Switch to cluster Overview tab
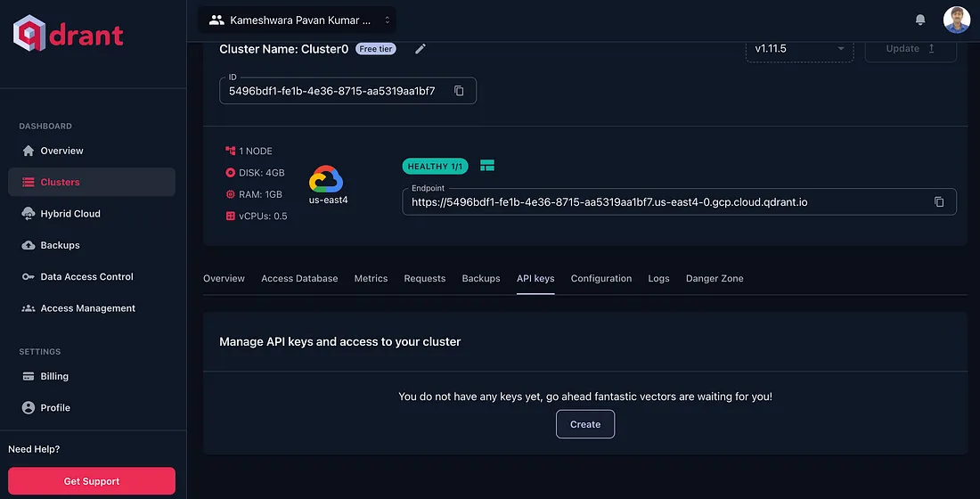Image resolution: width=980 pixels, height=499 pixels. coord(224,278)
